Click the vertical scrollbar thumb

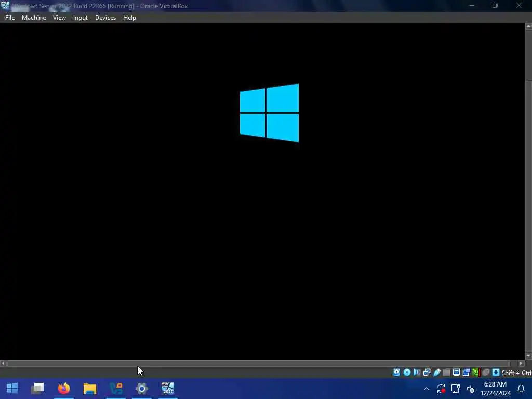pyautogui.click(x=528, y=216)
